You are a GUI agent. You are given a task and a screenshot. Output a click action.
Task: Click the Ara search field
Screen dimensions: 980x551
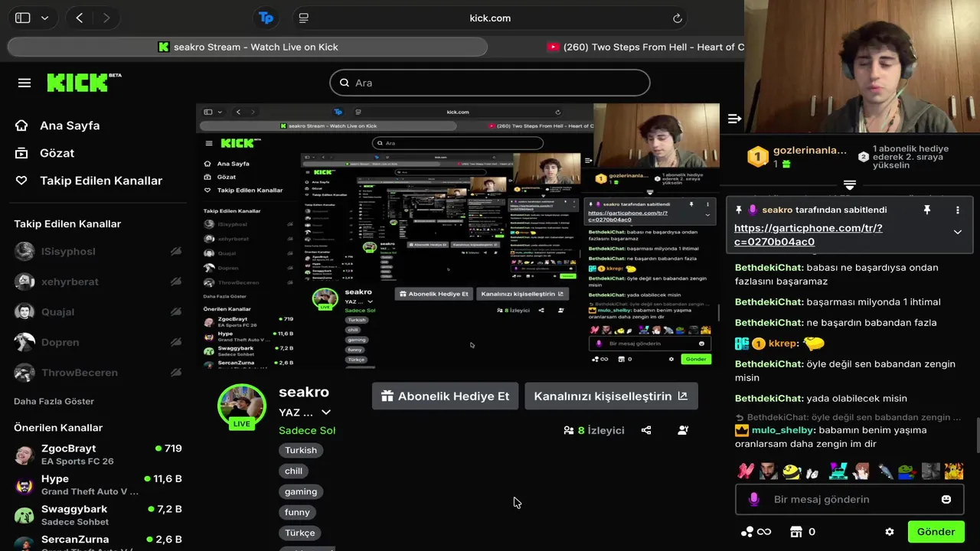point(490,83)
